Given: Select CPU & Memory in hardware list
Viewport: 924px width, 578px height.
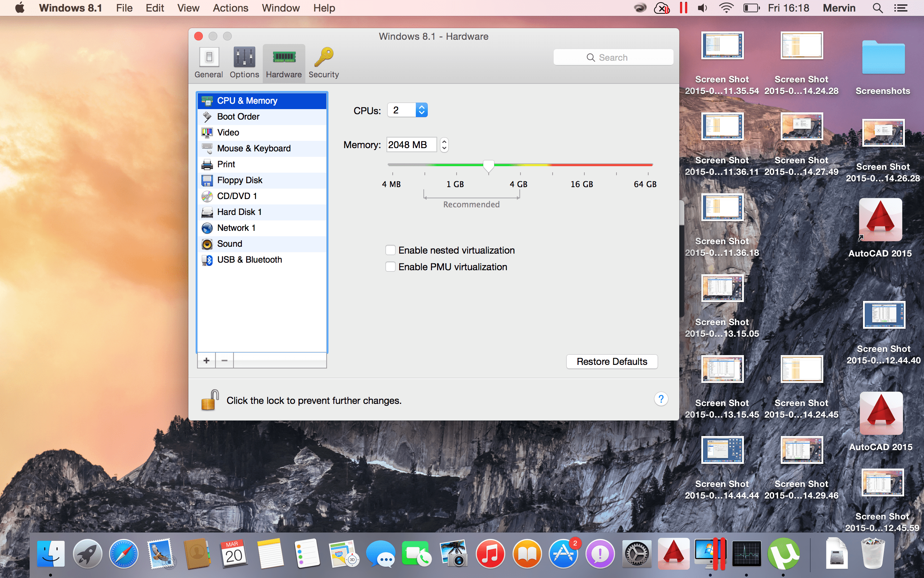Looking at the screenshot, I should click(x=262, y=100).
